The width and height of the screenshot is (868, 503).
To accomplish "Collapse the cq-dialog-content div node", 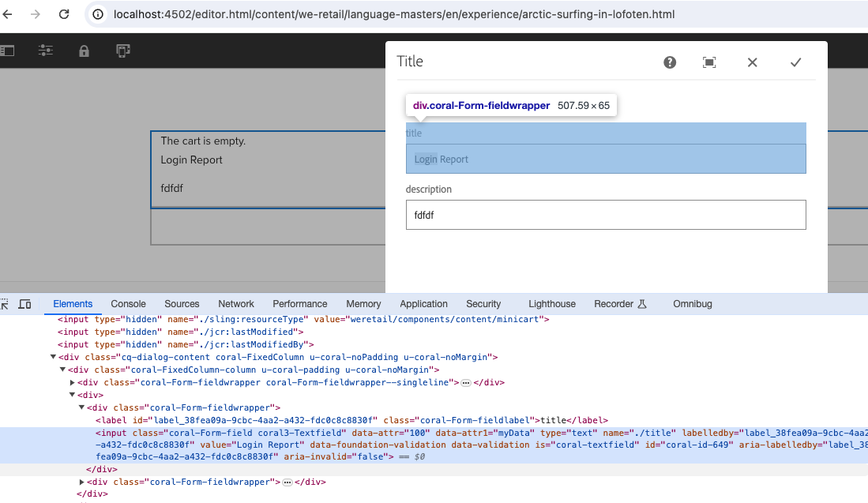I will pyautogui.click(x=52, y=357).
